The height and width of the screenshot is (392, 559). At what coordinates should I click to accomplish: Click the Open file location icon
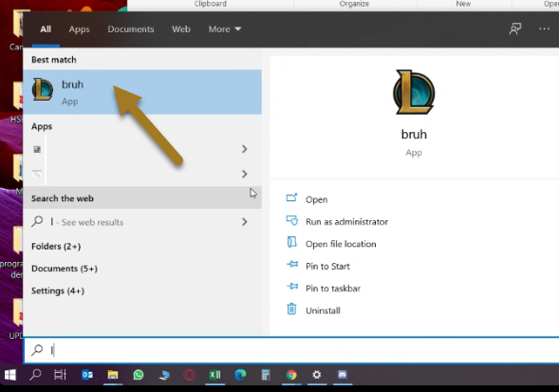click(291, 242)
